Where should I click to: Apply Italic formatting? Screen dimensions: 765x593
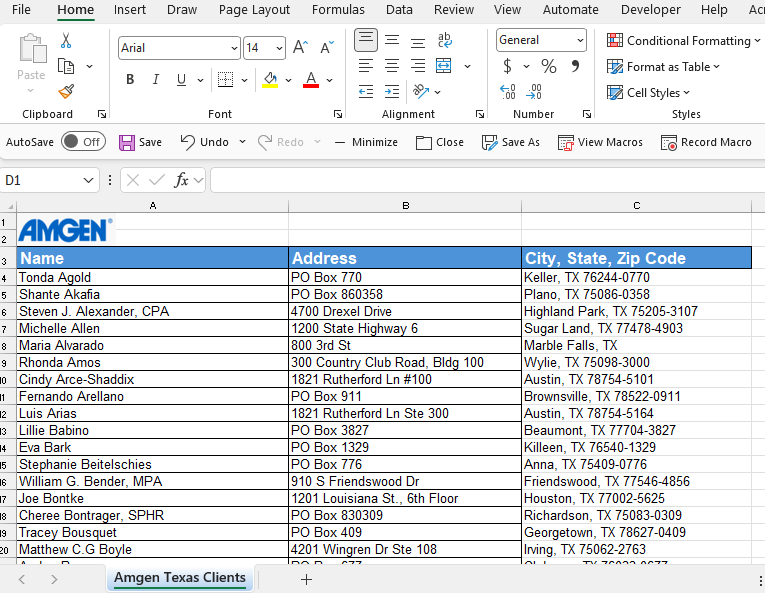(156, 80)
